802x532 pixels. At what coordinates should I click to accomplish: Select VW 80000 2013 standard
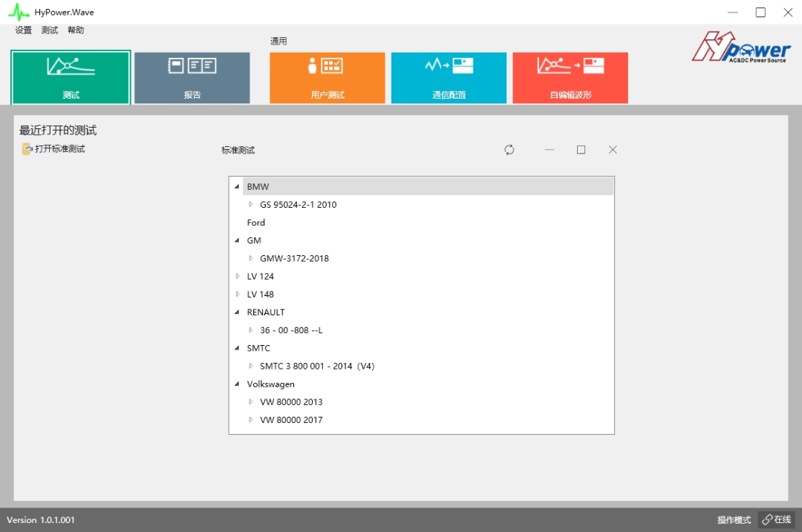[x=291, y=401]
